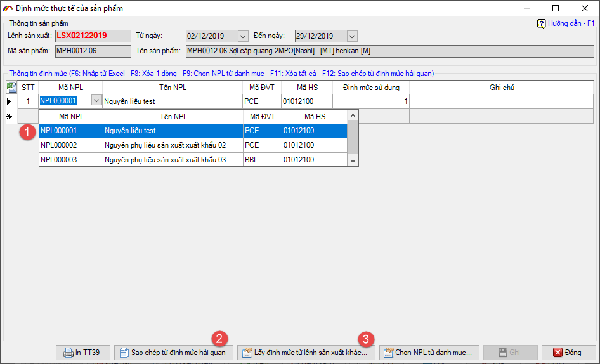This screenshot has width=600, height=364.
Task: Click Chọn NPL từ danh mục button
Action: pyautogui.click(x=429, y=353)
